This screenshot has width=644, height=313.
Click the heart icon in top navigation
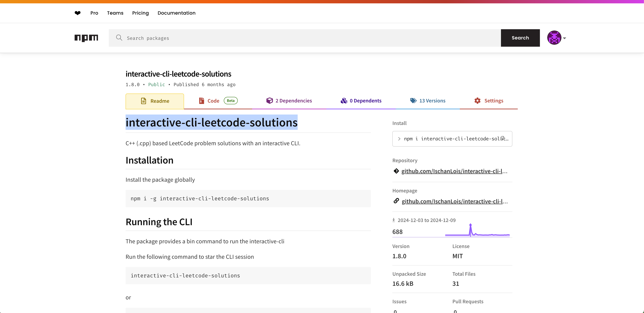click(x=78, y=13)
